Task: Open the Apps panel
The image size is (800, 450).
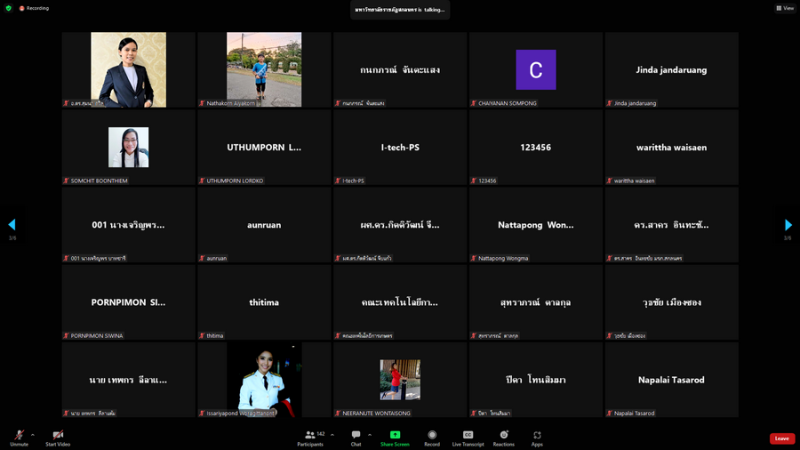Action: 537,436
